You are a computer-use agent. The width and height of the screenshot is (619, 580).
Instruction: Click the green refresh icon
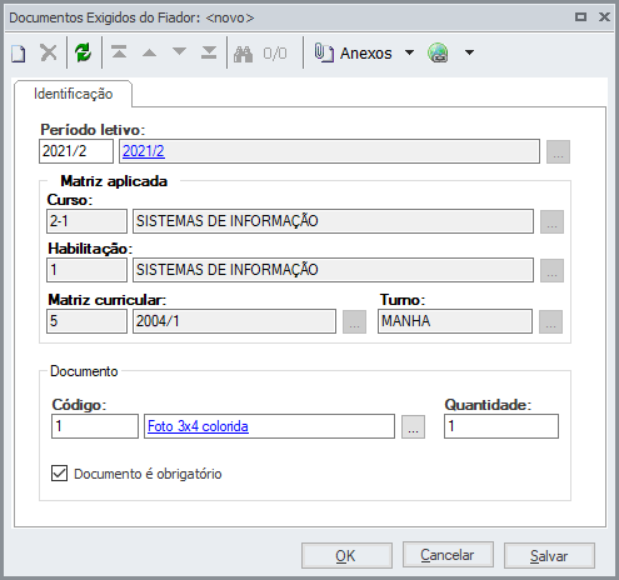(83, 54)
